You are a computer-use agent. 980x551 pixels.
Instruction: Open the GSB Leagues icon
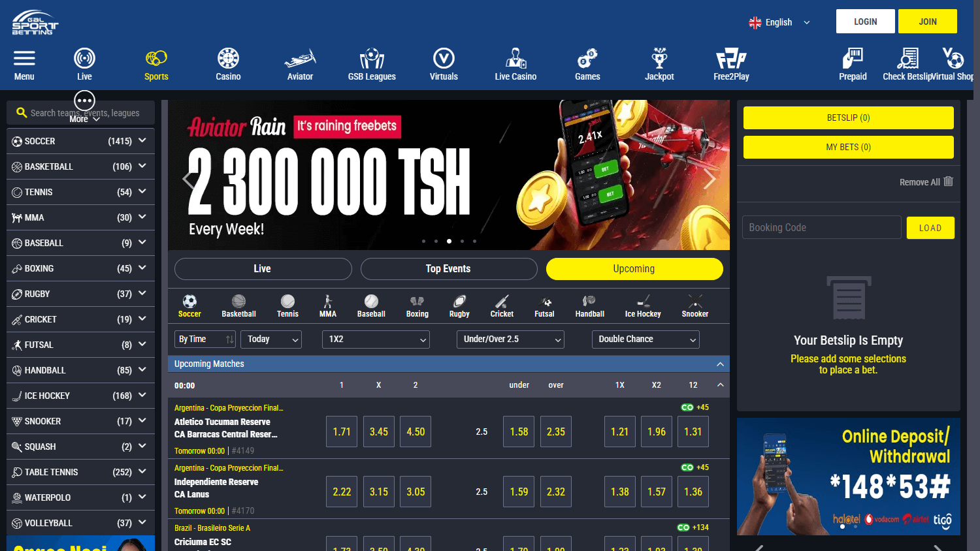tap(372, 59)
